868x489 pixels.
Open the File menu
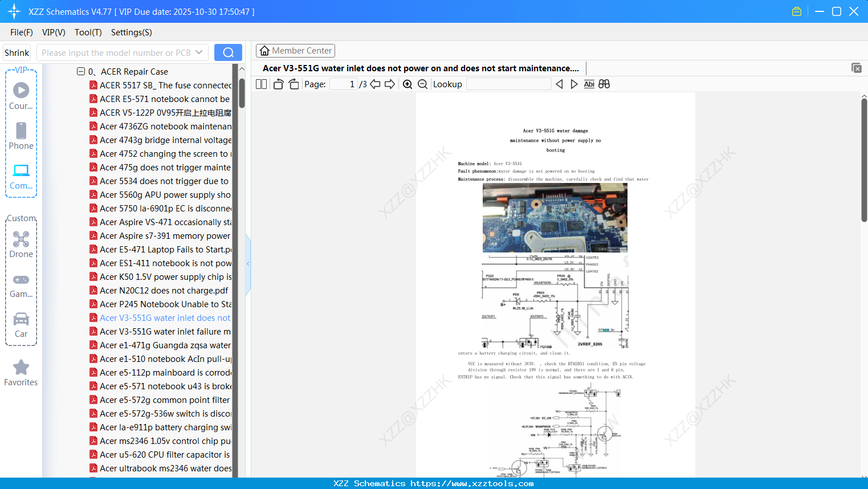22,32
